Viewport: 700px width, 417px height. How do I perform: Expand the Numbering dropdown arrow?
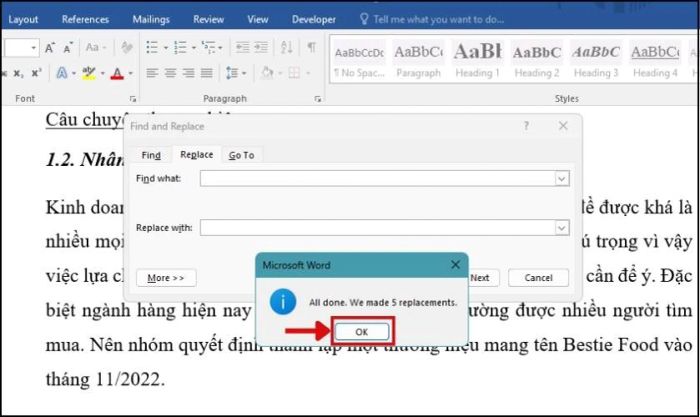point(194,48)
